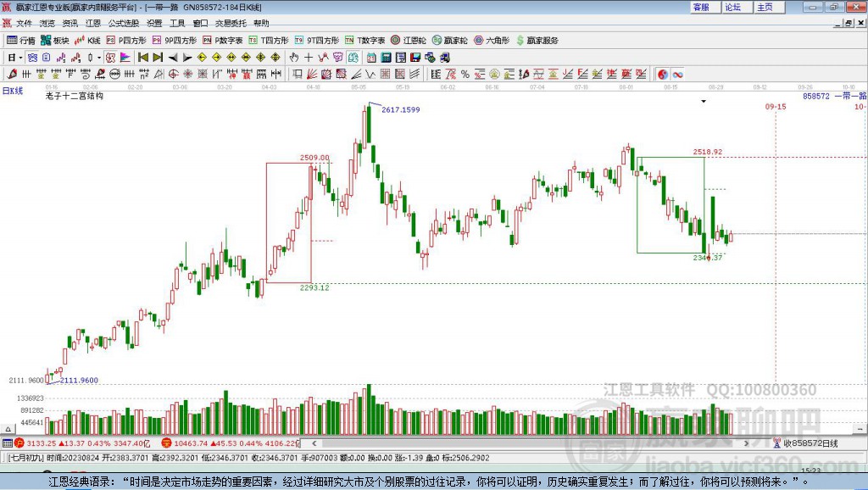Image resolution: width=868 pixels, height=490 pixels.
Task: Open the 行情 market quotes view
Action: (x=21, y=41)
